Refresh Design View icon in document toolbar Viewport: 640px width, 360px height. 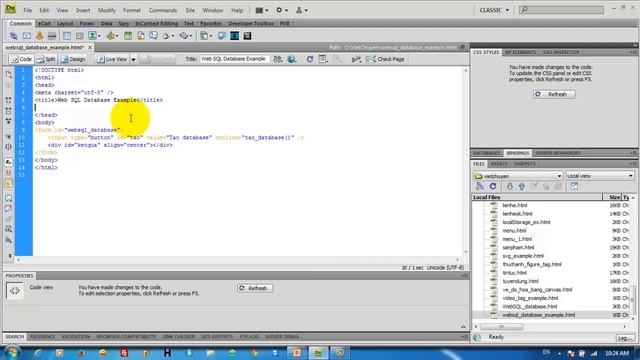coord(310,59)
